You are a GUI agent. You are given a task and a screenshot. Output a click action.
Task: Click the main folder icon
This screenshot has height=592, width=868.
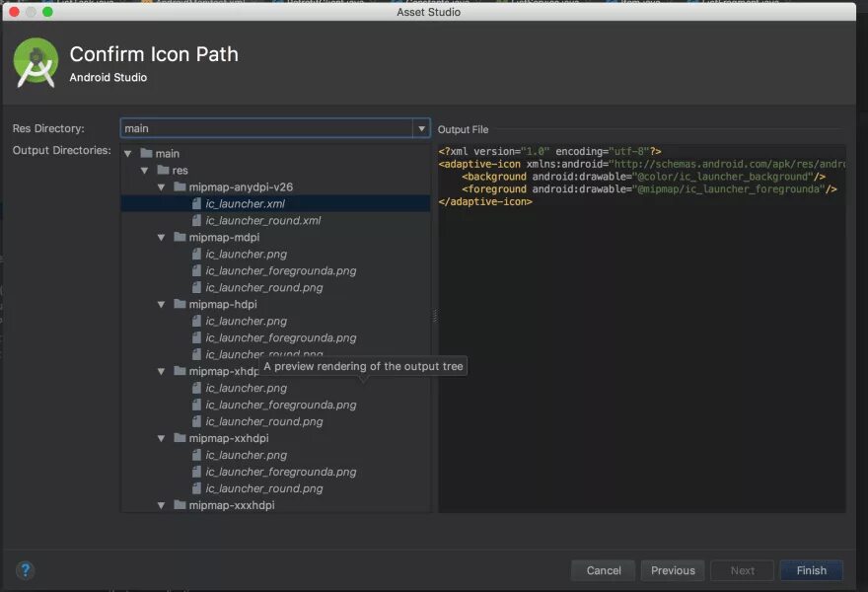[x=146, y=153]
